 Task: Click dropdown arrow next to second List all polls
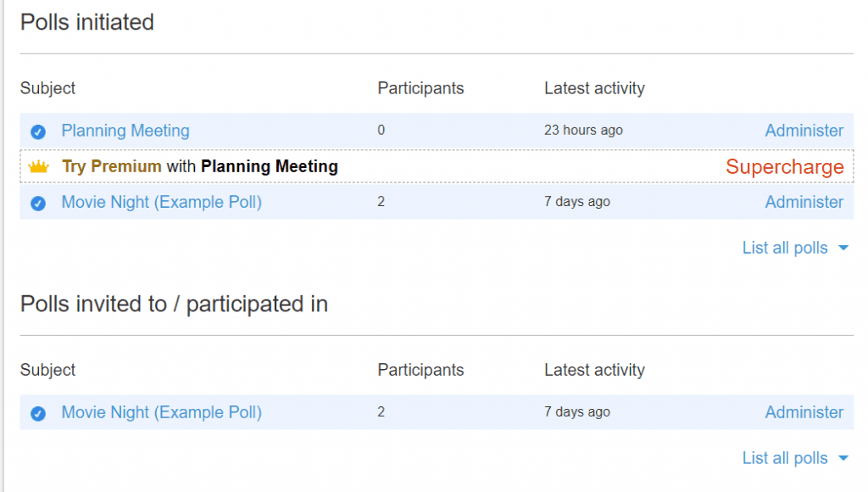click(x=843, y=458)
